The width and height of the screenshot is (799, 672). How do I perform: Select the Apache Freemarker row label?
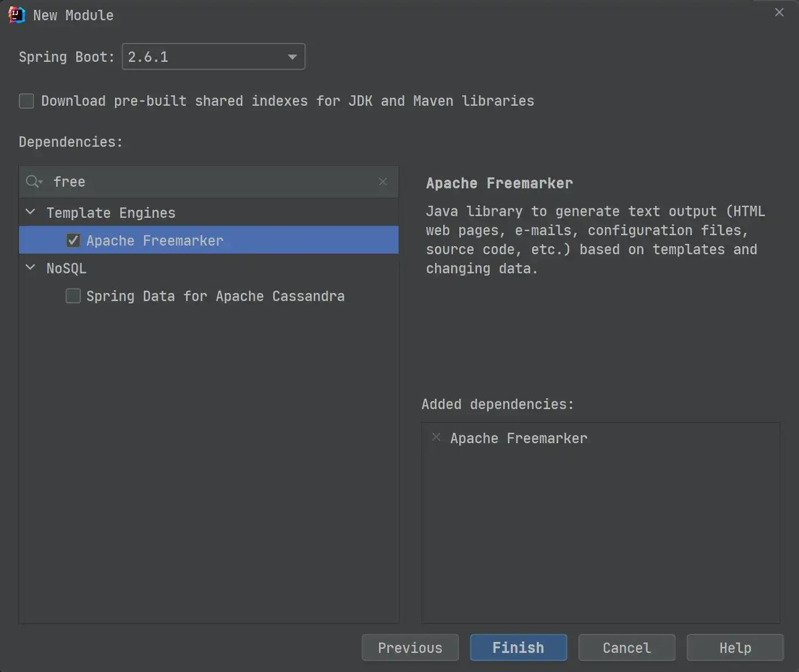[x=155, y=240]
